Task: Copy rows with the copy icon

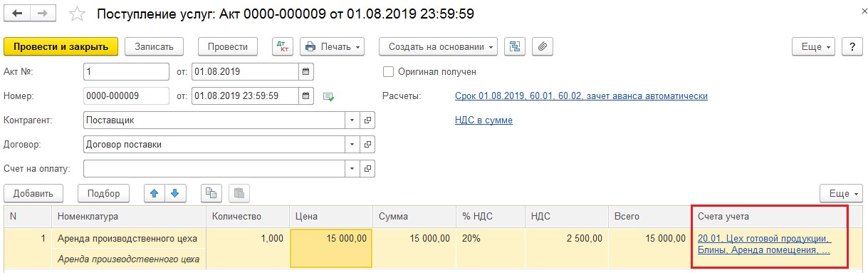Action: click(211, 193)
